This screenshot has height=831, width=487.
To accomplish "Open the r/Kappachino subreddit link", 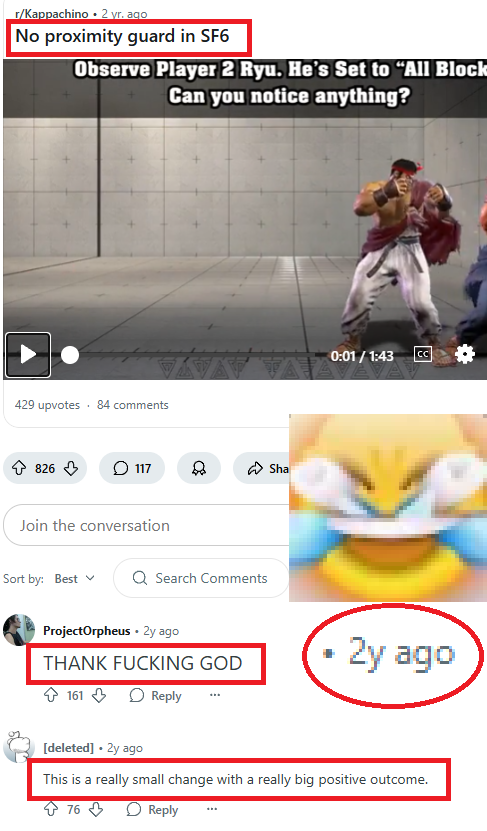I will (x=51, y=14).
